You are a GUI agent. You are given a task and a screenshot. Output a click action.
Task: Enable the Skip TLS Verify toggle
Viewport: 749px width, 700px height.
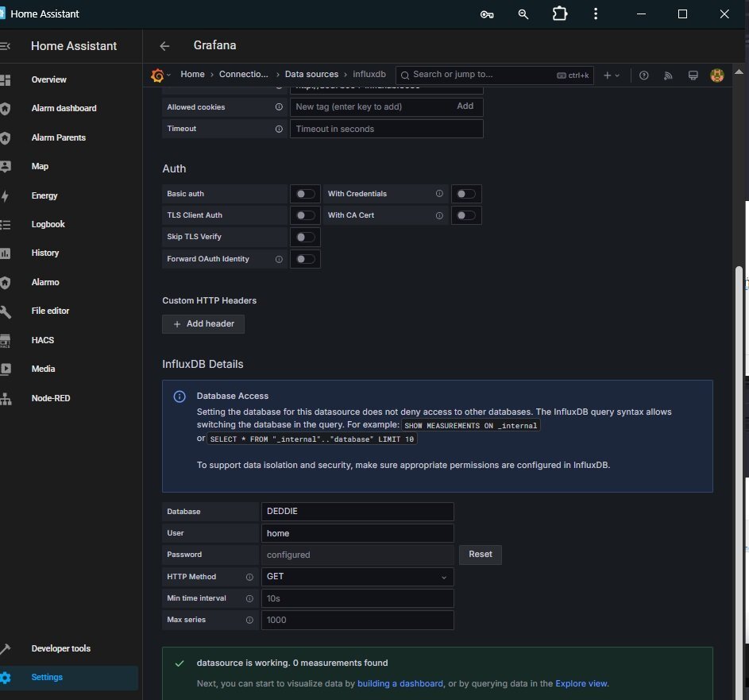(305, 237)
